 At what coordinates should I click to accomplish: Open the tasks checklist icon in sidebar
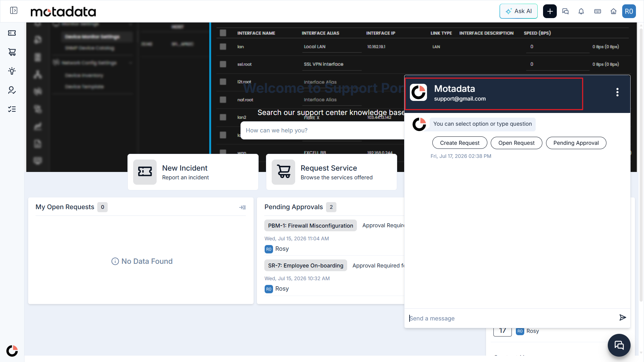point(12,109)
